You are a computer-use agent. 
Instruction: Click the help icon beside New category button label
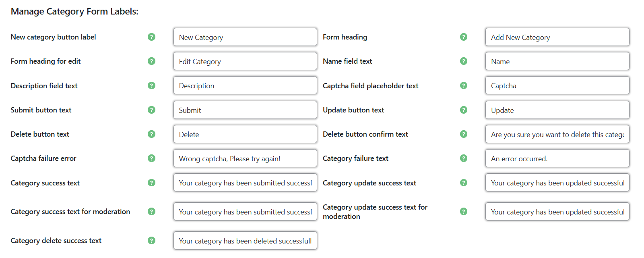(x=152, y=37)
